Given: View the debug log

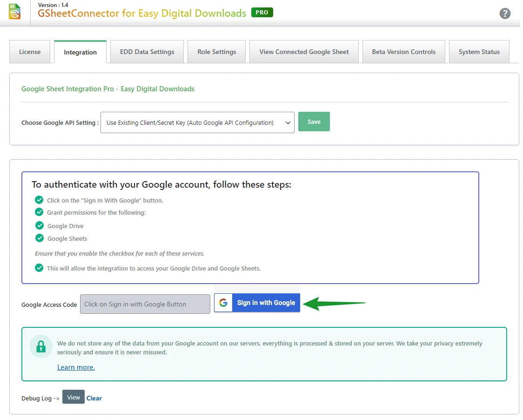Looking at the screenshot, I should pyautogui.click(x=74, y=397).
